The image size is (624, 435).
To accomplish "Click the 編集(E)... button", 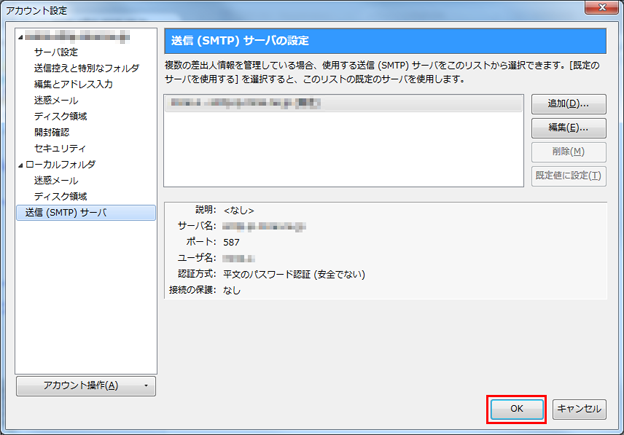I will click(x=568, y=128).
